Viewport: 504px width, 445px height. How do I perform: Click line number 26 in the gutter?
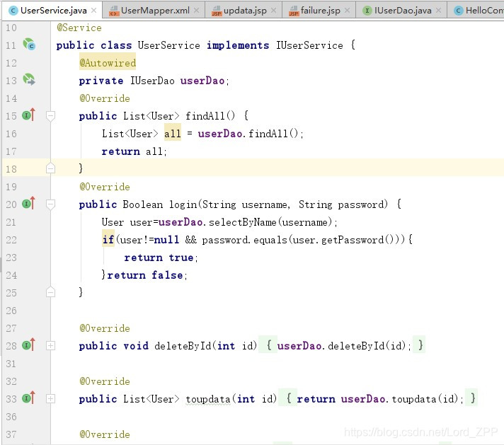point(11,311)
